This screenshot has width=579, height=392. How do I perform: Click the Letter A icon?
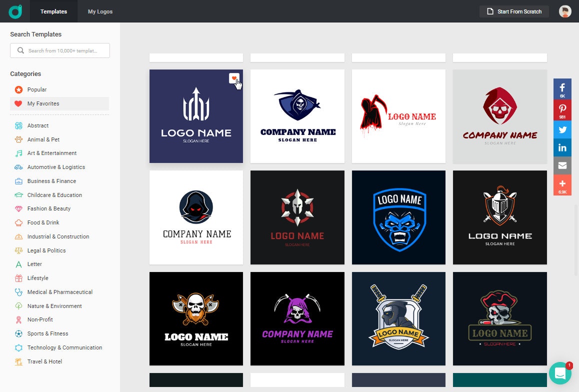[18, 264]
